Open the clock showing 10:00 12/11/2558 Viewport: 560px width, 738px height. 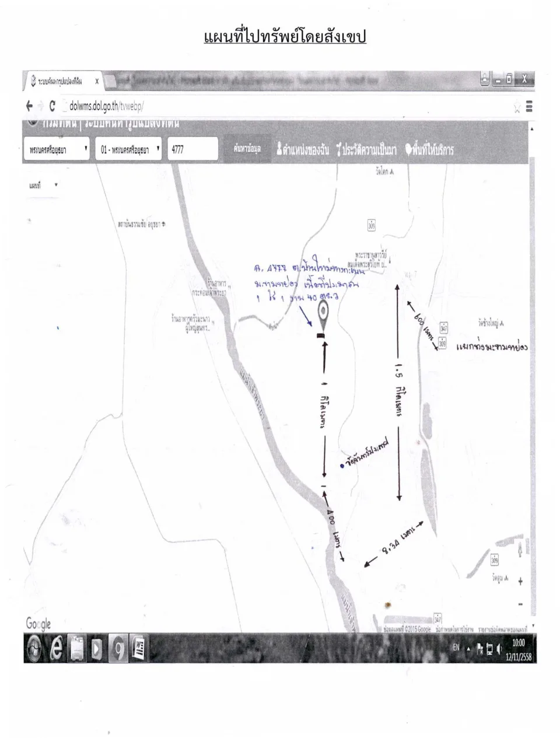pos(517,649)
